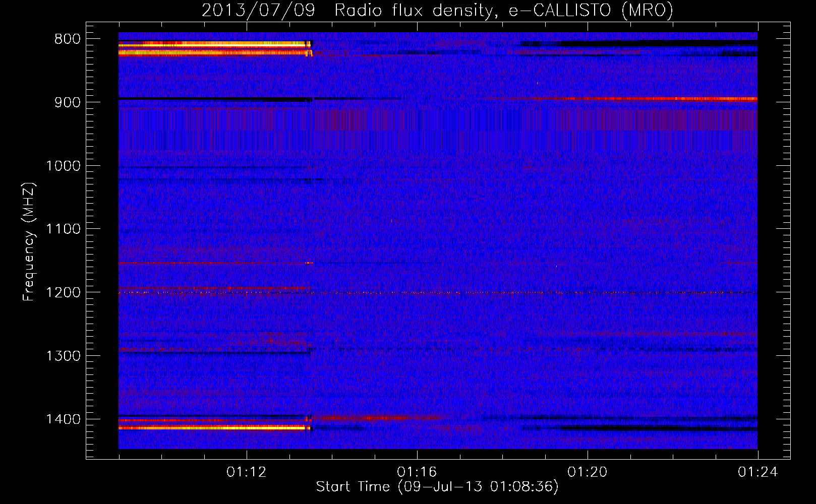Select the 1200 frequency tick label
The image size is (816, 504).
tap(64, 293)
